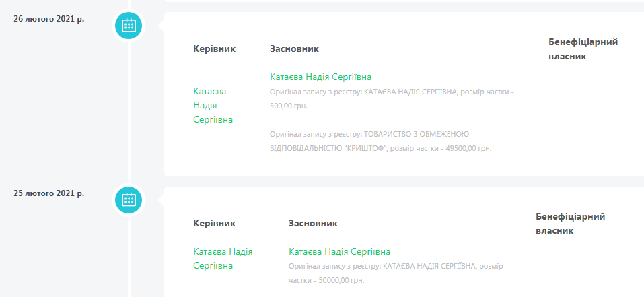Click Засновник header in 25 лютого card
The image size is (644, 297).
[x=313, y=223]
